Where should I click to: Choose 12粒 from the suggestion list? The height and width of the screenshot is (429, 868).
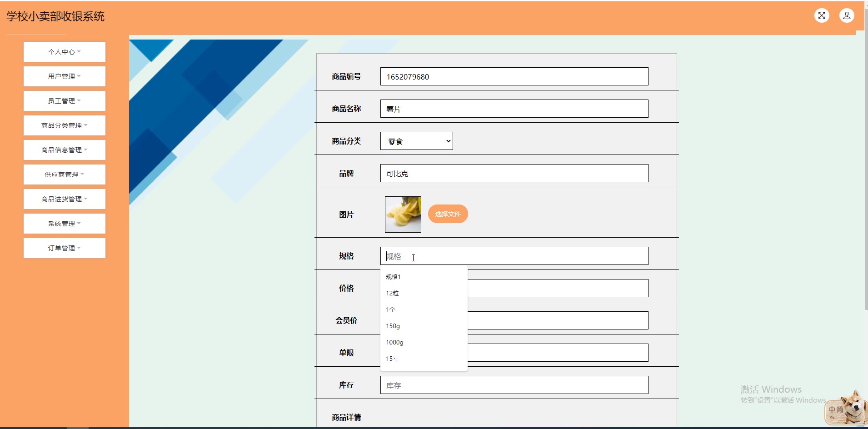(x=424, y=293)
